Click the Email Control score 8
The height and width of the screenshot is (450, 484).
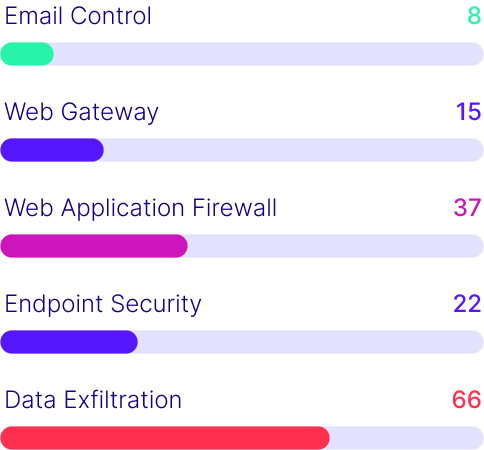pyautogui.click(x=474, y=16)
